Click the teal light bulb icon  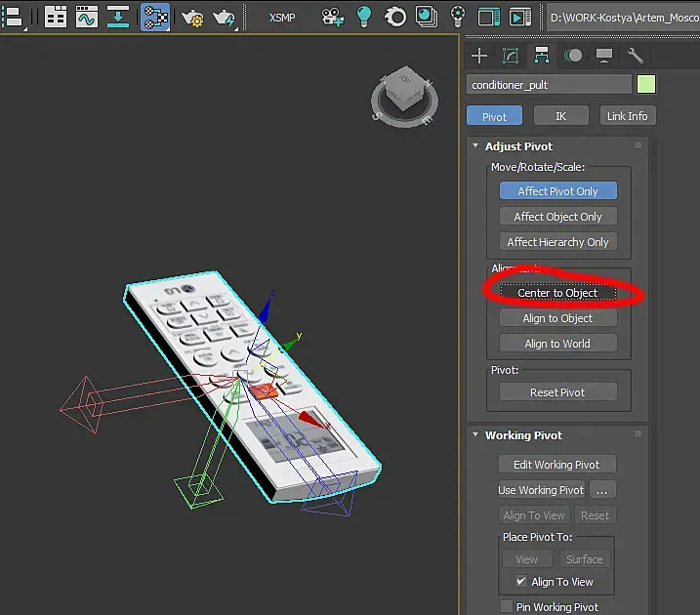tap(364, 17)
